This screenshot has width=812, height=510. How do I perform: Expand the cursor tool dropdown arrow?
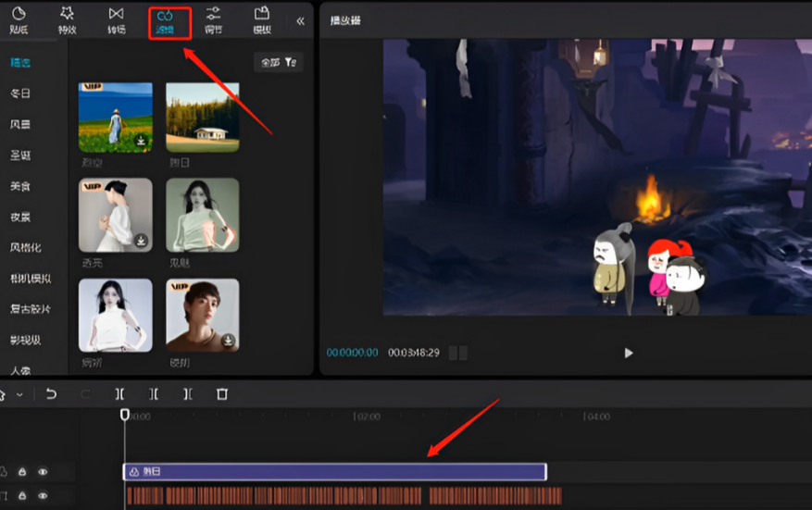point(19,394)
